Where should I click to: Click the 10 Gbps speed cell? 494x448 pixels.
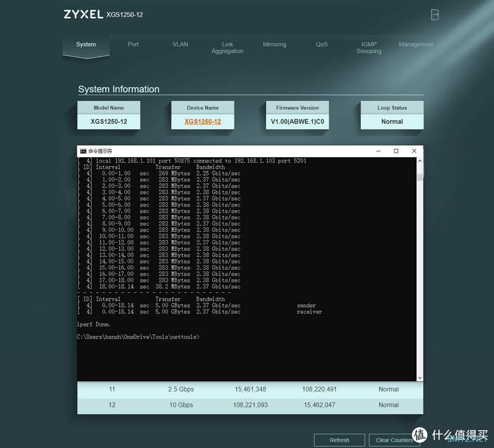[x=181, y=405]
